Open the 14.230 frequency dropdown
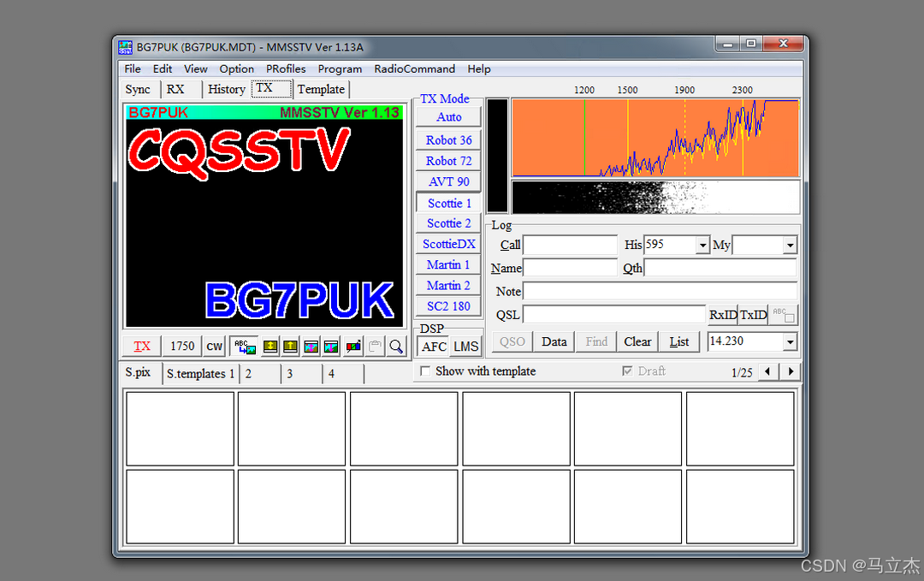924x581 pixels. pyautogui.click(x=791, y=341)
